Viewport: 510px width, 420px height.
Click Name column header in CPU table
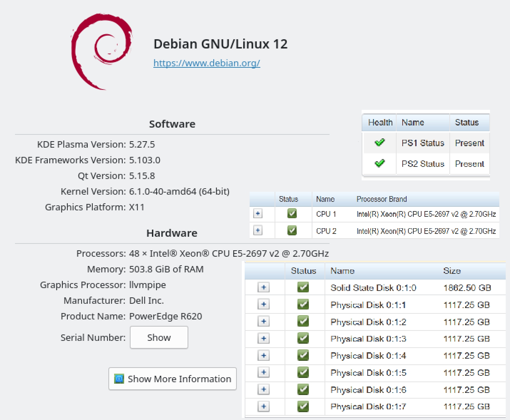(x=325, y=199)
